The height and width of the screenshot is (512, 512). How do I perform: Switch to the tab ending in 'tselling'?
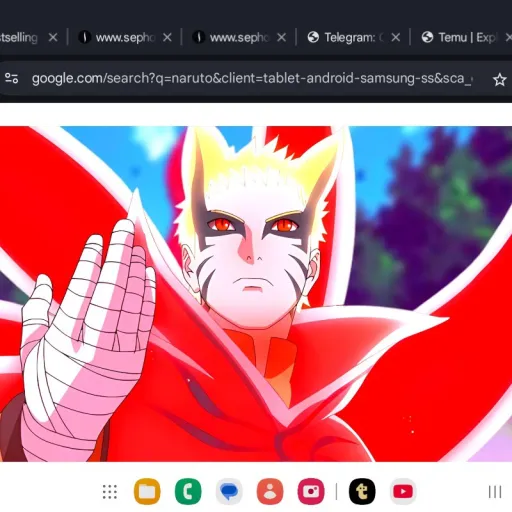(x=19, y=37)
